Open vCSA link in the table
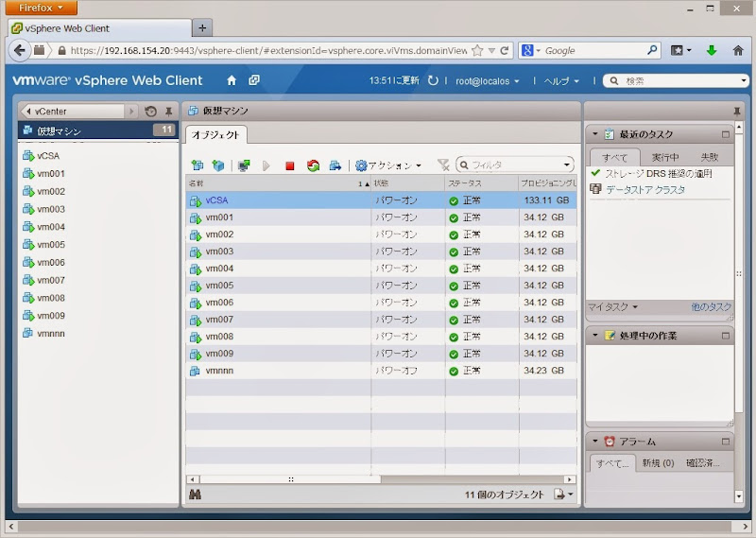This screenshot has height=538, width=756. tap(216, 200)
